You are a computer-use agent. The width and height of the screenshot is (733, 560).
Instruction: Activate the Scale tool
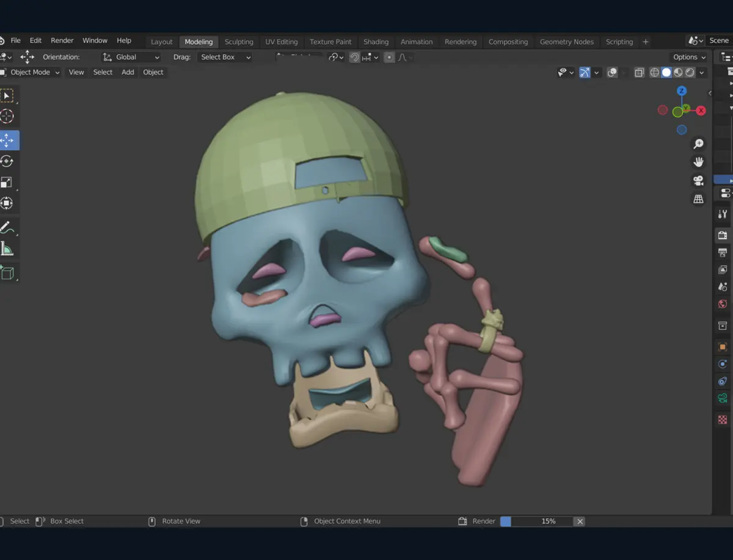[x=7, y=183]
